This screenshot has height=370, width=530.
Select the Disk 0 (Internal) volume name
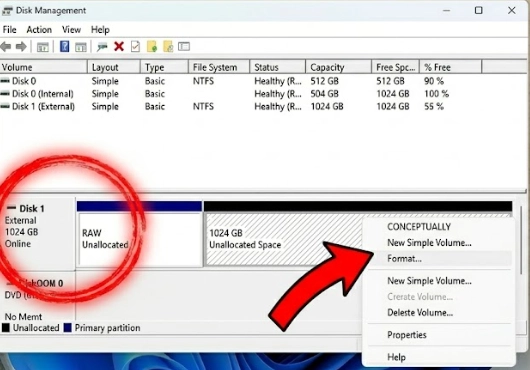point(43,94)
